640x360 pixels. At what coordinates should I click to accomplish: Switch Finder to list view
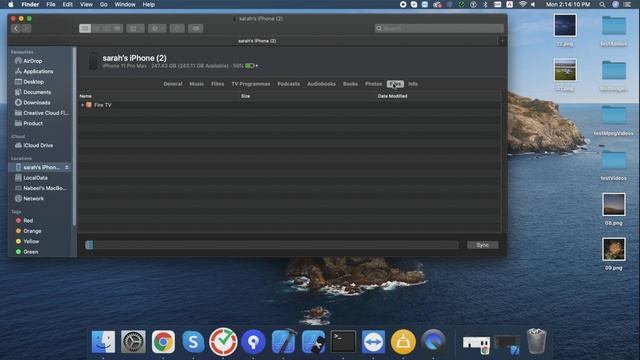[96, 29]
